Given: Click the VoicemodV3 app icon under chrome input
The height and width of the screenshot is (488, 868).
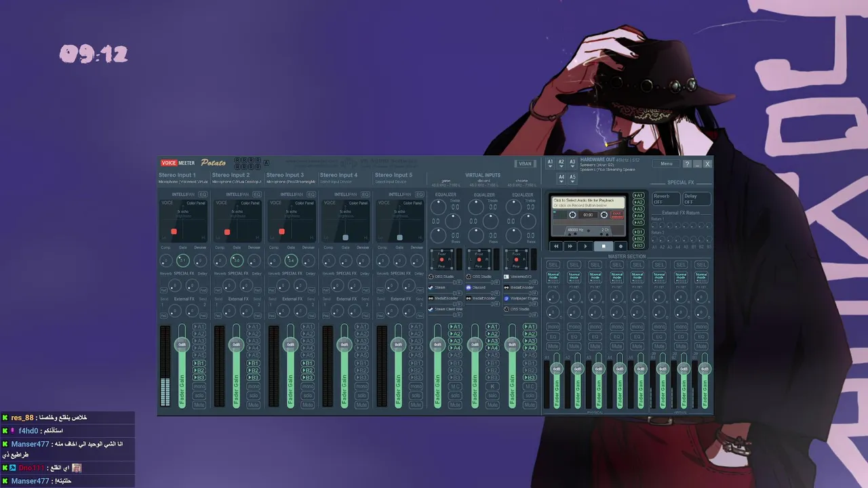Looking at the screenshot, I should pyautogui.click(x=507, y=277).
